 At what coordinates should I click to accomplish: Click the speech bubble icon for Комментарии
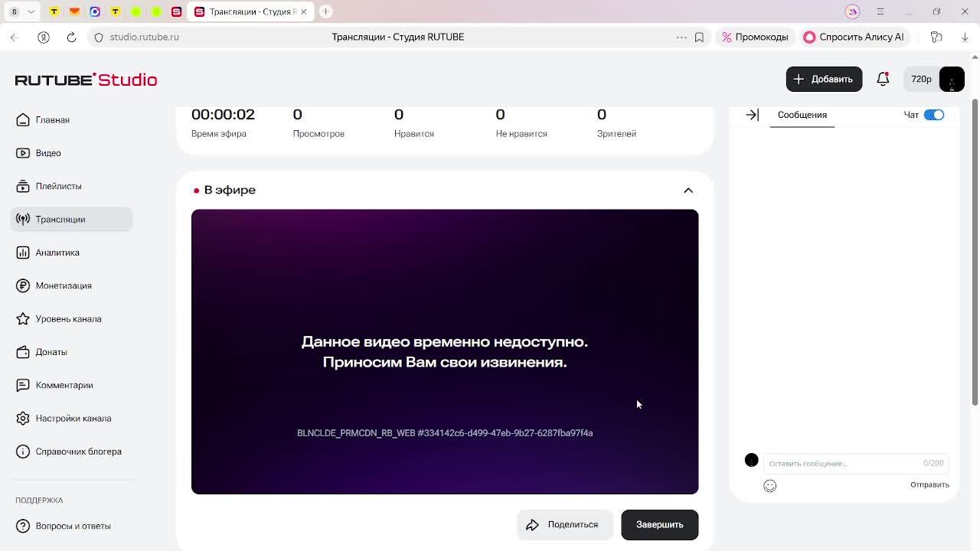[x=23, y=385]
